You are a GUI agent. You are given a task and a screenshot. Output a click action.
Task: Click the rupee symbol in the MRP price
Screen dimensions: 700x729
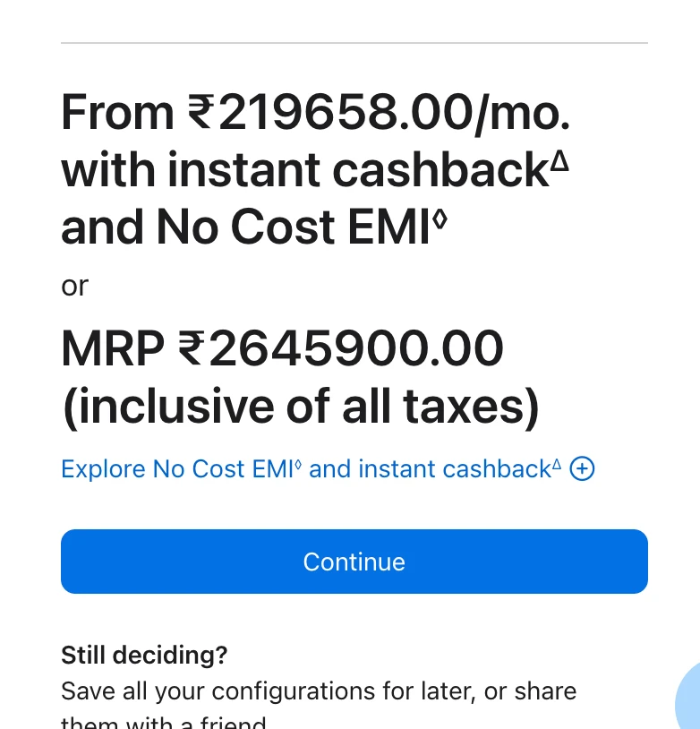(192, 347)
